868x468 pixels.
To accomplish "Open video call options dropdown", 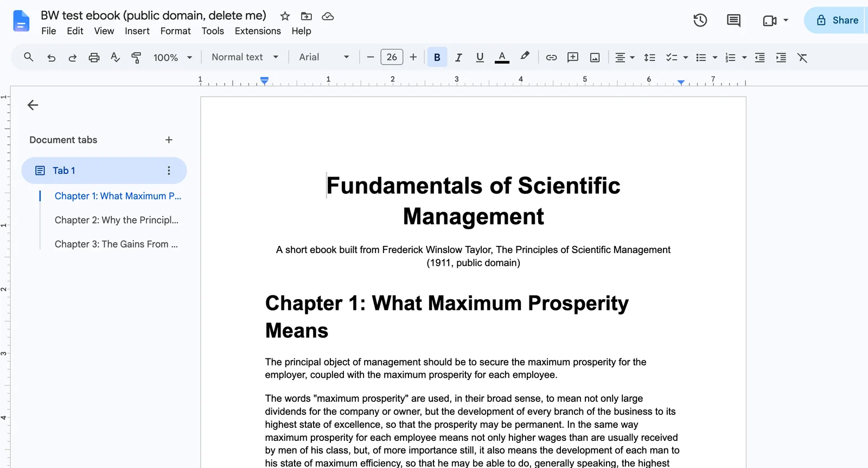I will [786, 21].
